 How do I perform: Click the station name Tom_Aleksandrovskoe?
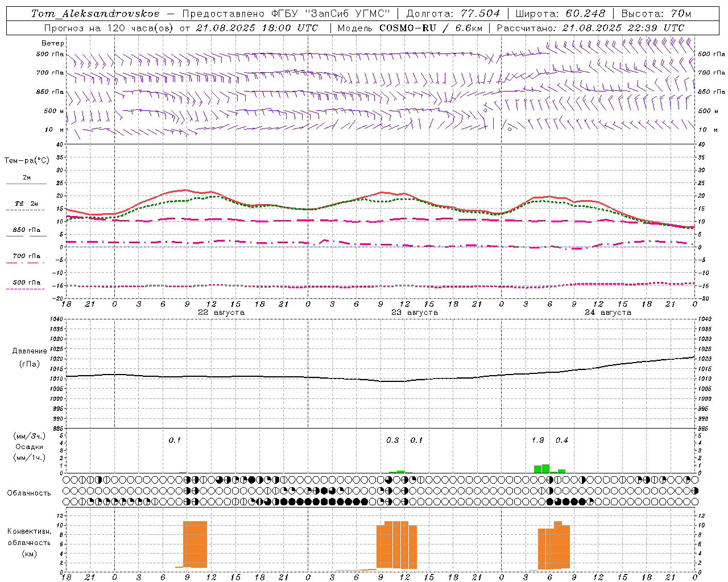(x=95, y=14)
